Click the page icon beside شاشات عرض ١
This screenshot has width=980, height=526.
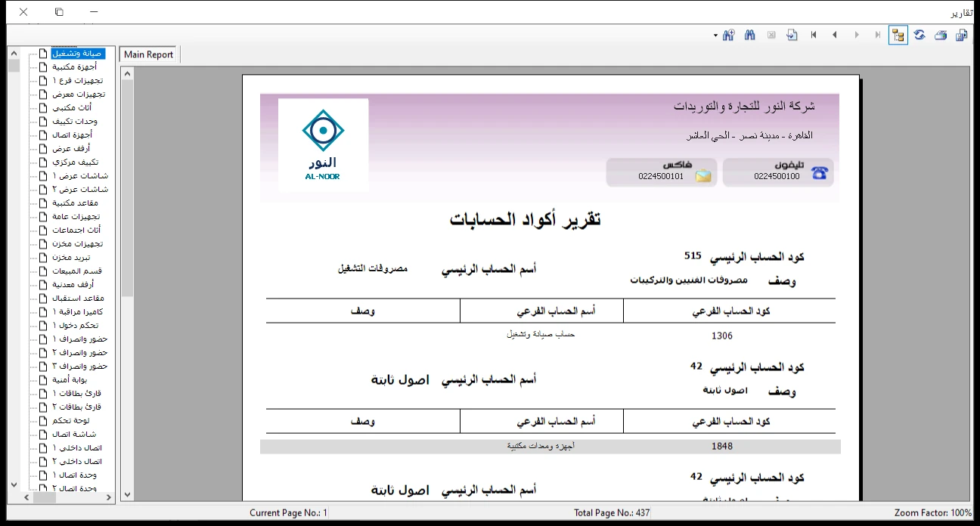[x=43, y=176]
